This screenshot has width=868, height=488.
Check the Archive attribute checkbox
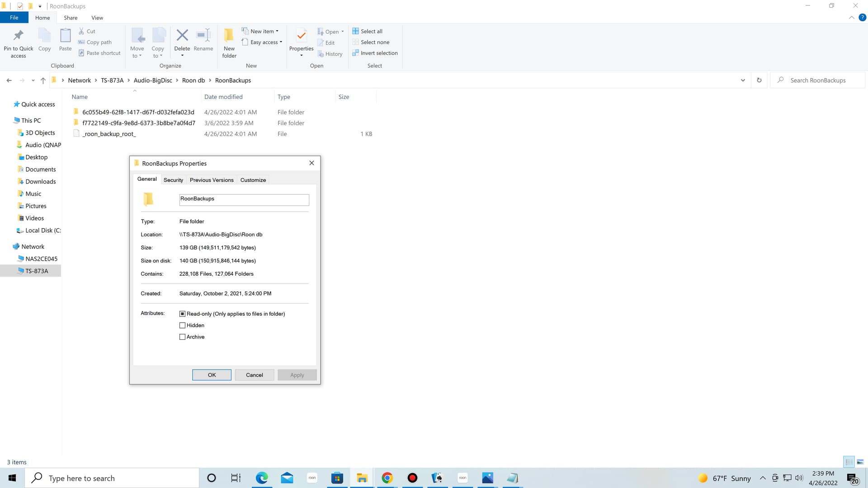[183, 337]
